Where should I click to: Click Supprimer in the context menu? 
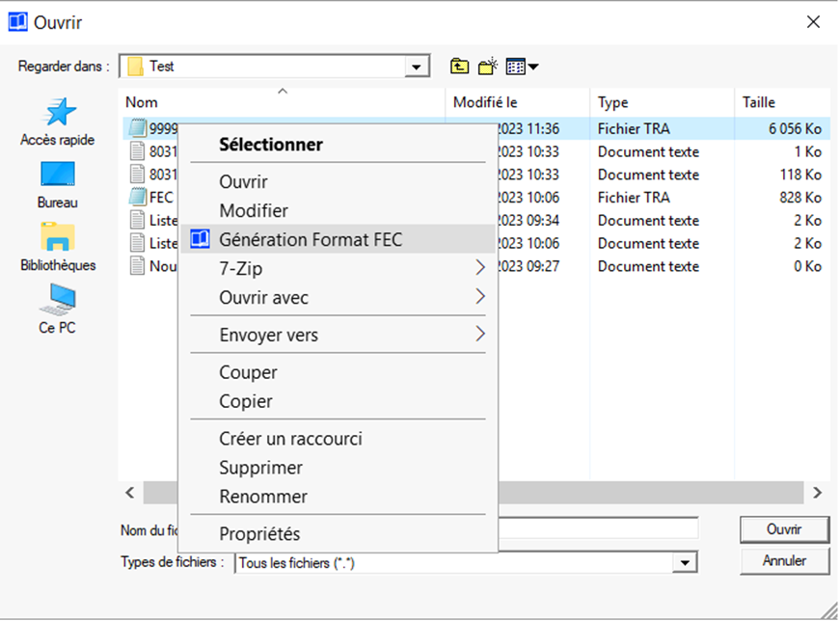pos(260,468)
